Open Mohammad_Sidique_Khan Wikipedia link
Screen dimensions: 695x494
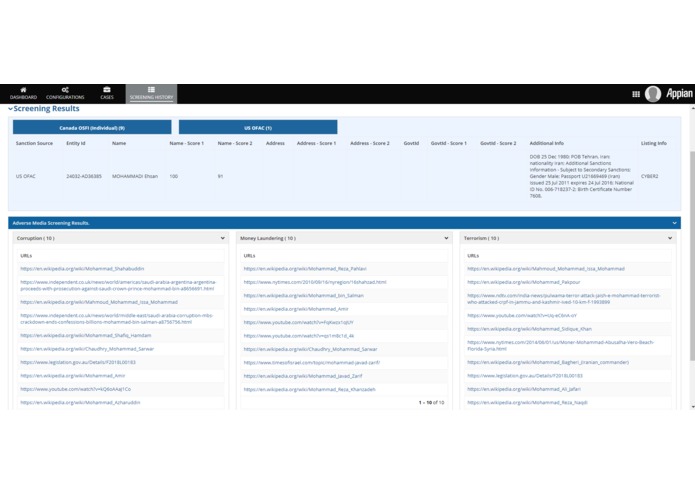pos(529,329)
